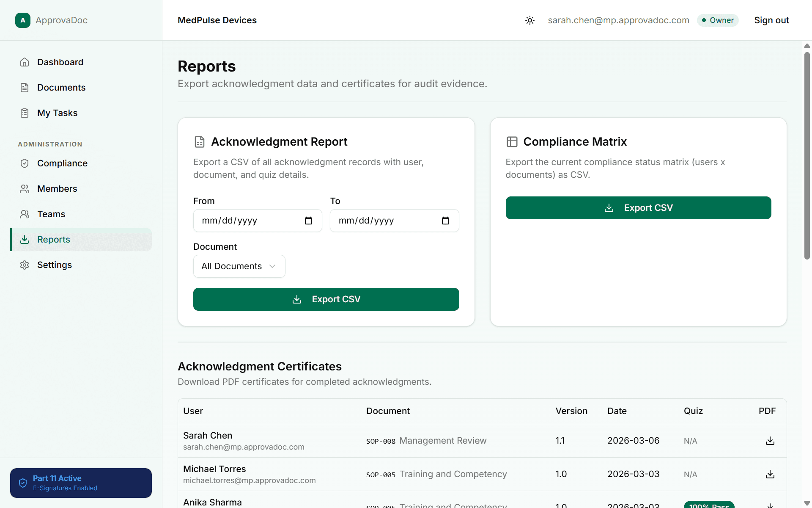Click the Part 11 Active status badge
Image resolution: width=812 pixels, height=508 pixels.
click(80, 483)
